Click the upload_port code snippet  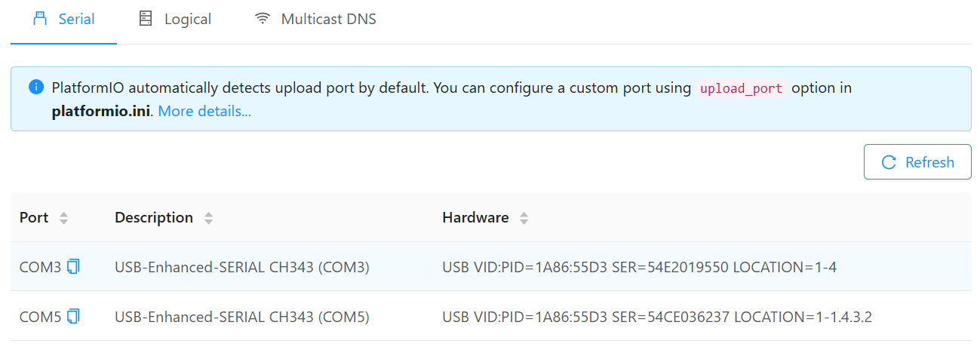point(741,88)
